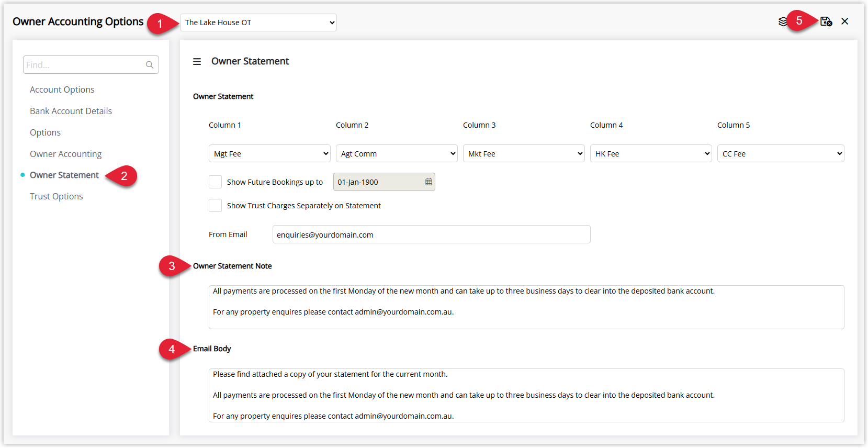This screenshot has width=868, height=448.
Task: Select Options in the sidebar
Action: click(x=45, y=132)
